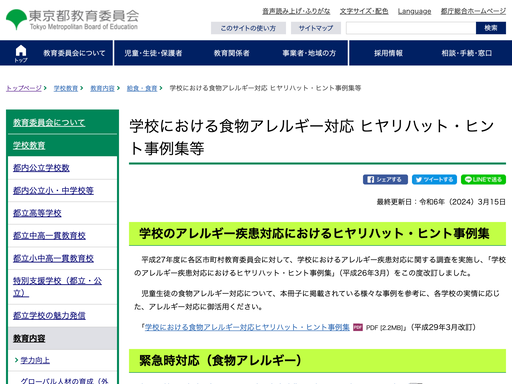Click the 検索 search button
512x384 pixels.
point(491,28)
